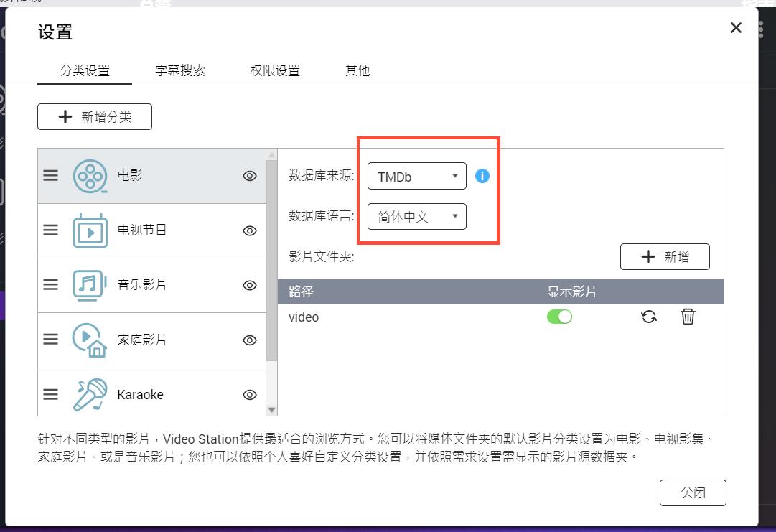The height and width of the screenshot is (532, 776).
Task: Toggle visibility of the 电影 category
Action: (x=249, y=174)
